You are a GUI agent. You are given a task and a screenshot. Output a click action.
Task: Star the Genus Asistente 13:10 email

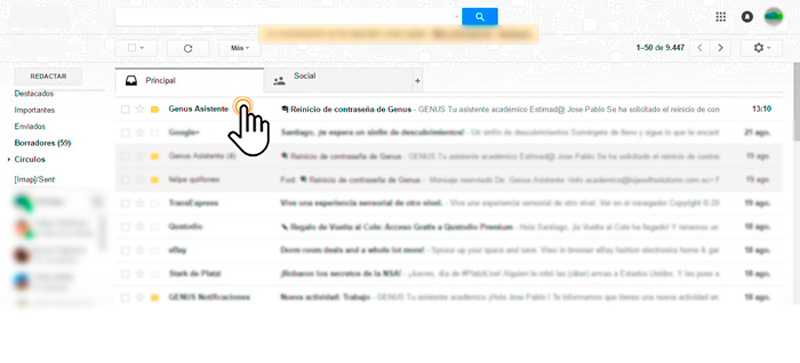click(140, 109)
